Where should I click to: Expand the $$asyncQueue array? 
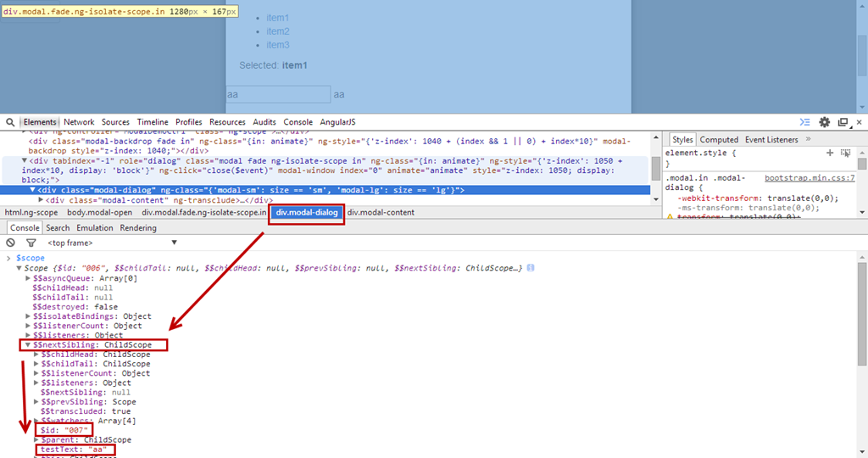[28, 278]
